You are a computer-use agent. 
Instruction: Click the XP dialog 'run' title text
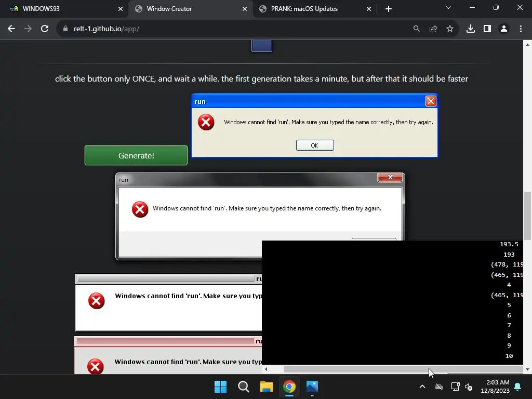tap(200, 102)
